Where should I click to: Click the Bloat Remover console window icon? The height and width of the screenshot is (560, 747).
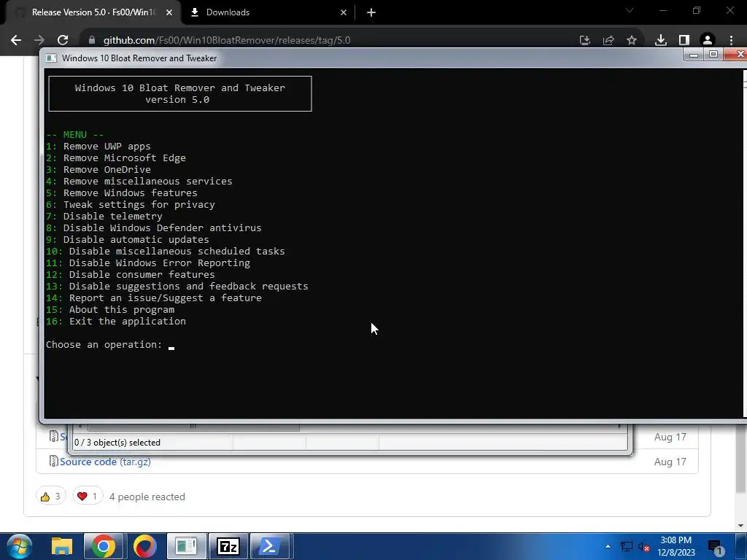pyautogui.click(x=52, y=58)
